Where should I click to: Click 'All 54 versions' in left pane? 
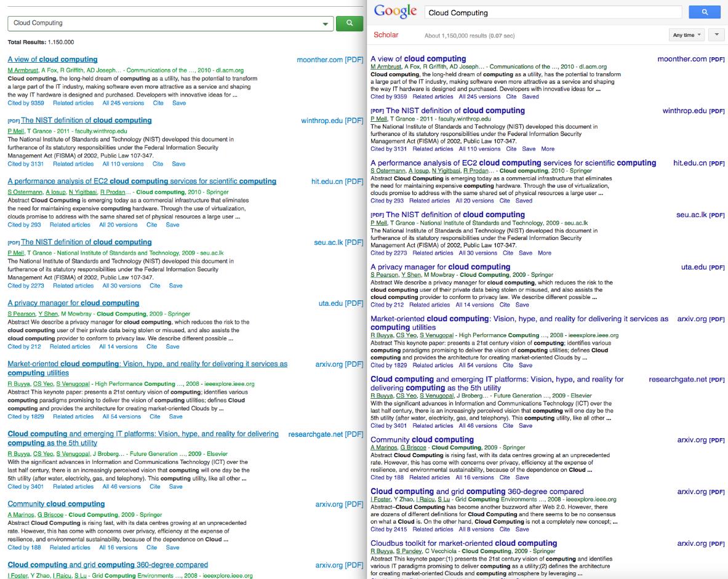click(x=121, y=417)
